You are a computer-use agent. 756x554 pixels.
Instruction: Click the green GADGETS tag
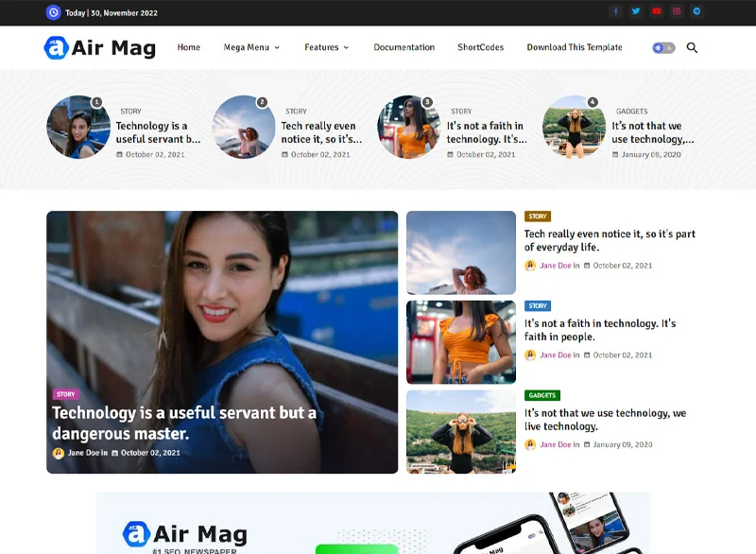pyautogui.click(x=541, y=395)
